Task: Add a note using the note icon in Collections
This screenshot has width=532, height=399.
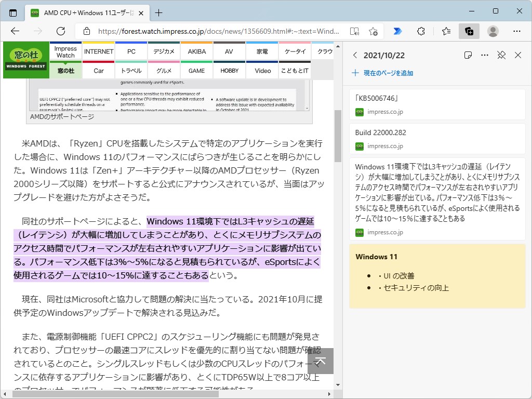Action: (468, 55)
